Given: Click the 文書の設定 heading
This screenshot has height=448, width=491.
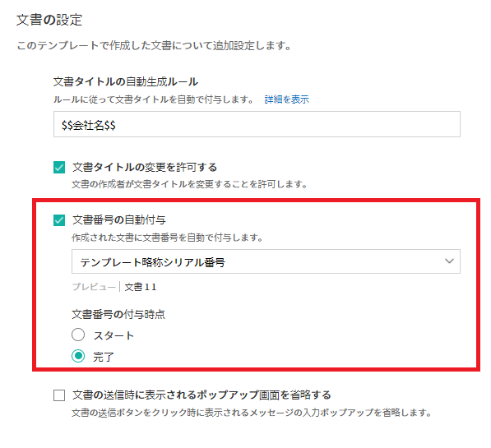Looking at the screenshot, I should (x=49, y=20).
